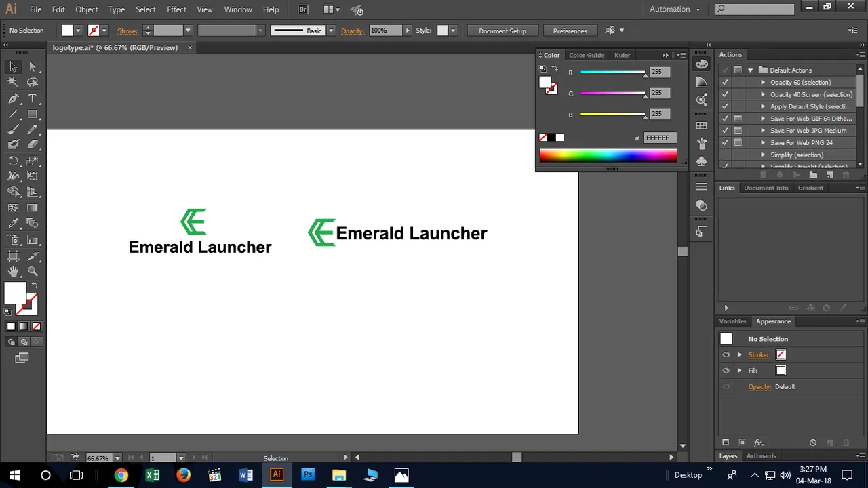Expand the Fill row in Appearance
Viewport: 868px width, 488px height.
[x=740, y=371]
